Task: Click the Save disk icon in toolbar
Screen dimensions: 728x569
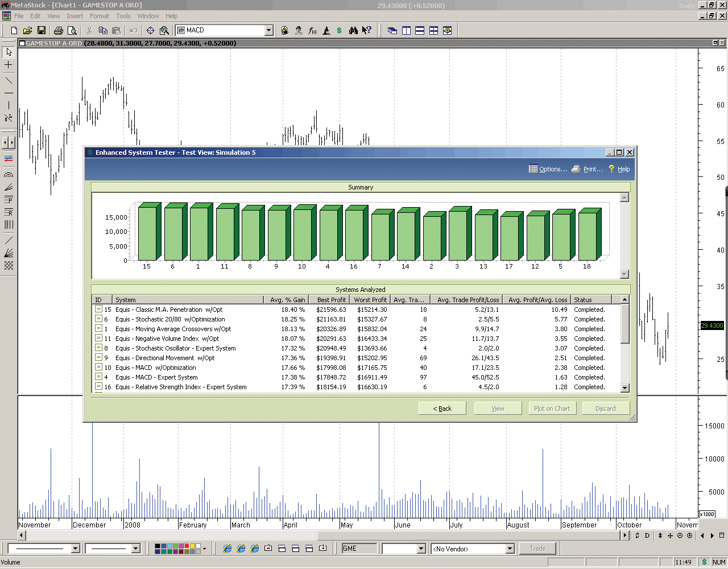Action: (42, 31)
